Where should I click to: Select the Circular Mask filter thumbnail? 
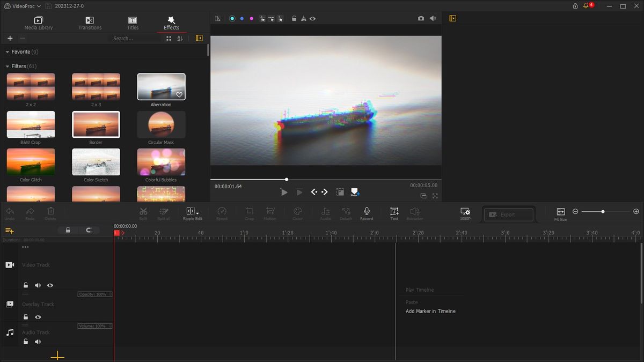tap(161, 124)
